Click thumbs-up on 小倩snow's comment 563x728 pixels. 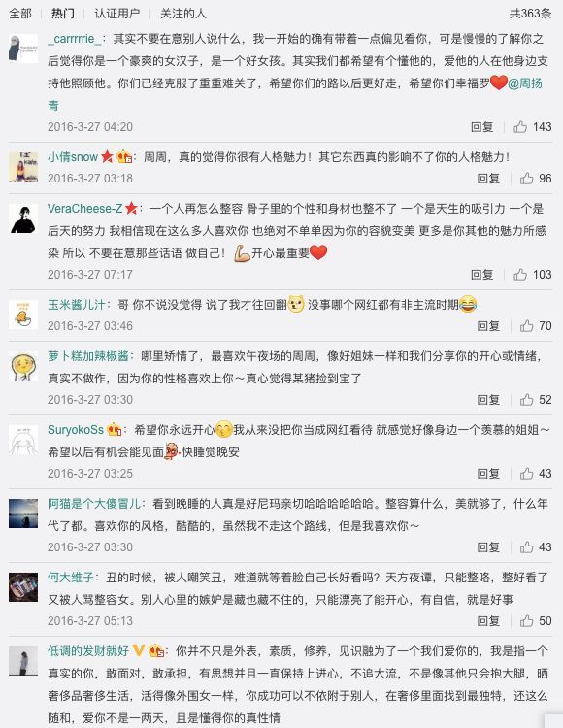(526, 179)
